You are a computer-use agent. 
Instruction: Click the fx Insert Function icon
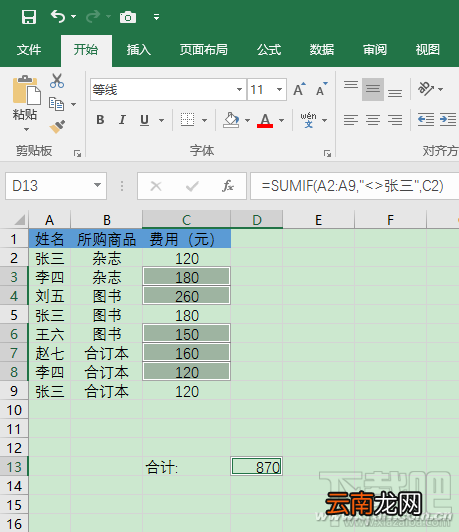tap(228, 186)
